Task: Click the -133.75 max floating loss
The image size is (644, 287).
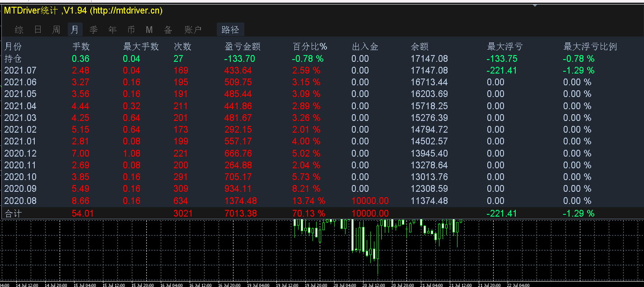Action: [x=502, y=59]
